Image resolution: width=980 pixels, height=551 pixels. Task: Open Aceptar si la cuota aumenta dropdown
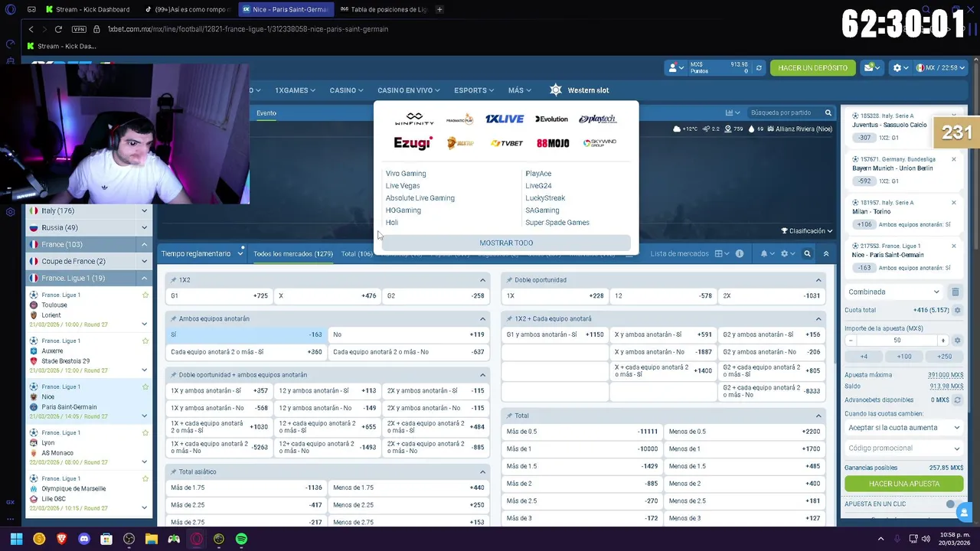[x=903, y=428]
